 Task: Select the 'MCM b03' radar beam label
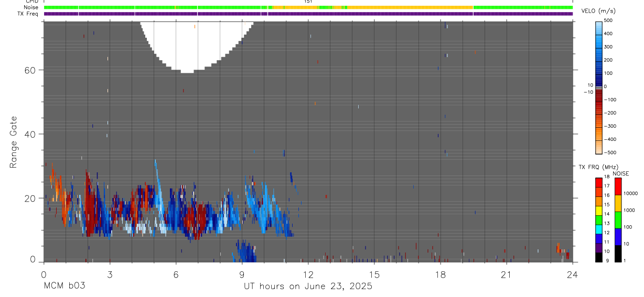[63, 287]
